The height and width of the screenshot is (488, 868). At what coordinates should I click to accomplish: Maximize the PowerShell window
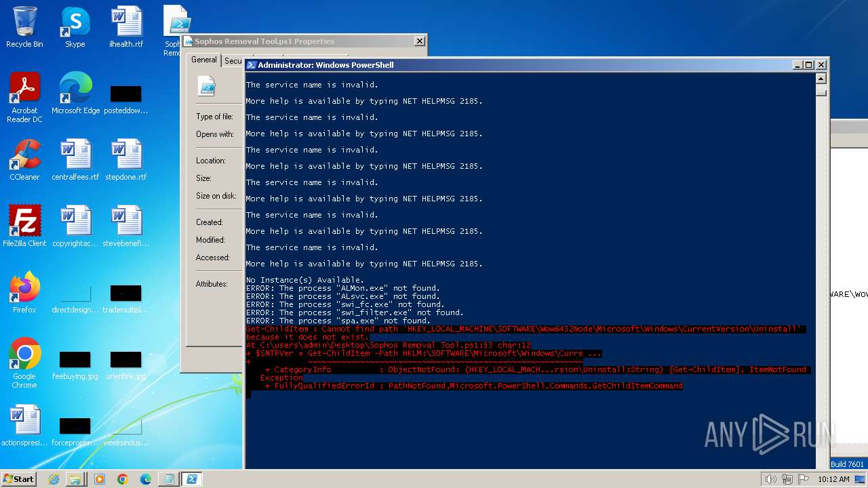click(808, 65)
